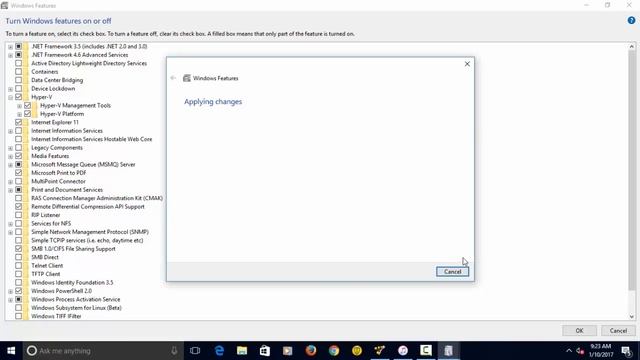
Task: Expand the Media Features node
Action: (x=10, y=157)
